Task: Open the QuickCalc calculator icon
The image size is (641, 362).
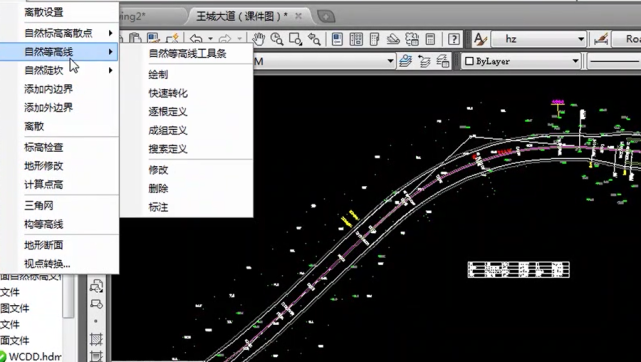Action: tap(430, 39)
